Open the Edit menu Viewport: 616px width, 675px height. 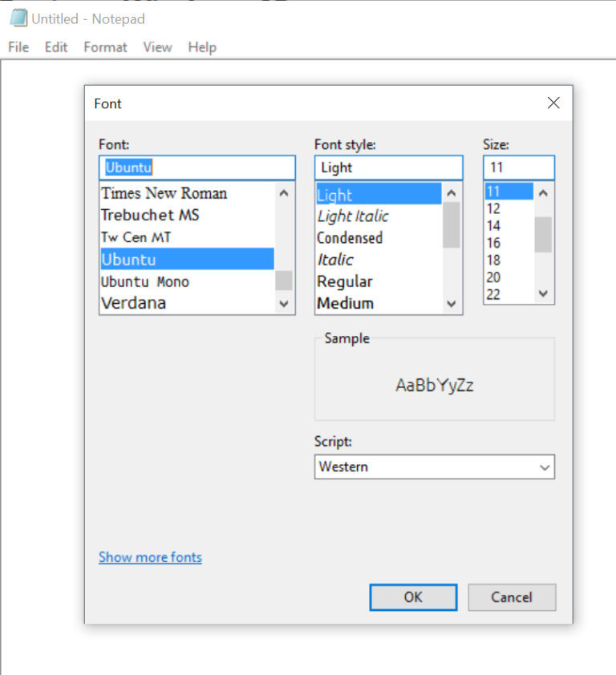click(x=56, y=47)
